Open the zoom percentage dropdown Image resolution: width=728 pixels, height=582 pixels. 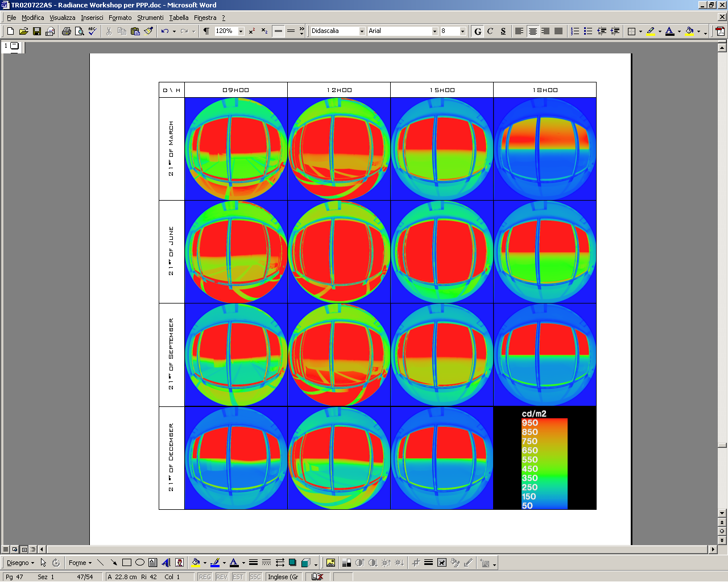[241, 31]
